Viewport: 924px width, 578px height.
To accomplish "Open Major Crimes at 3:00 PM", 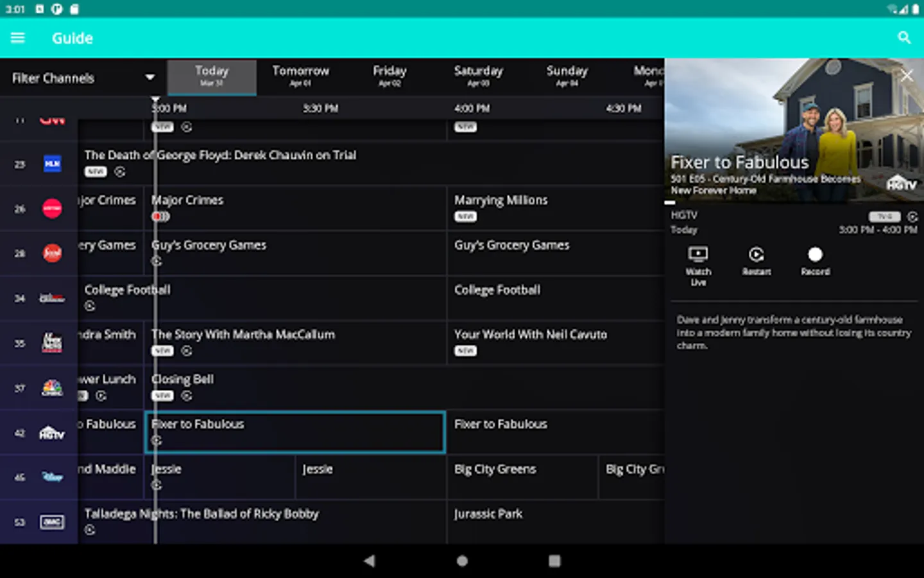I will pyautogui.click(x=295, y=208).
